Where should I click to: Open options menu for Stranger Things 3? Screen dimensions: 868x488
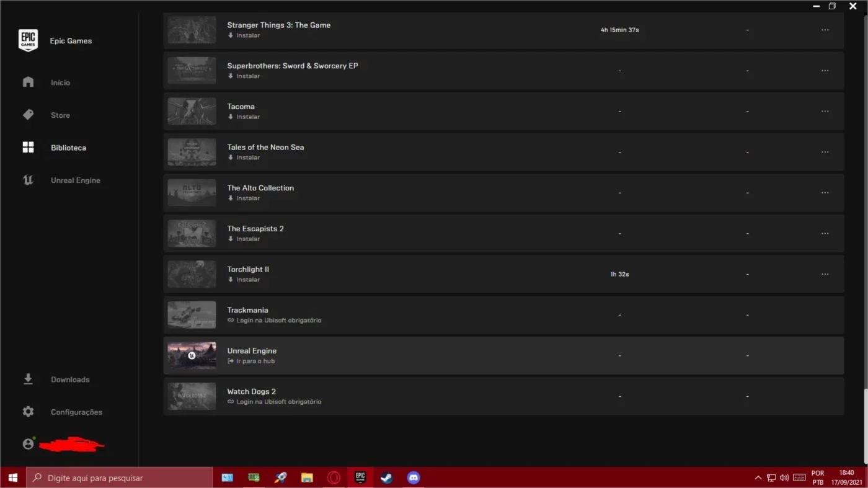tap(825, 30)
